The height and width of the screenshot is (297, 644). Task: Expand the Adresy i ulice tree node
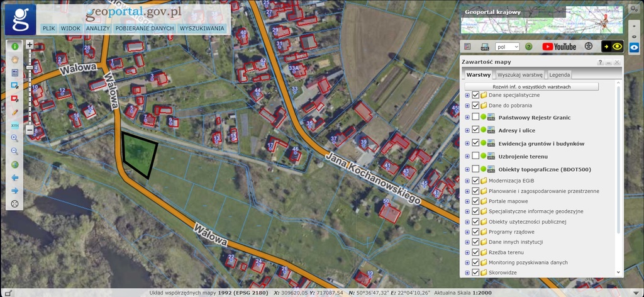coord(467,130)
